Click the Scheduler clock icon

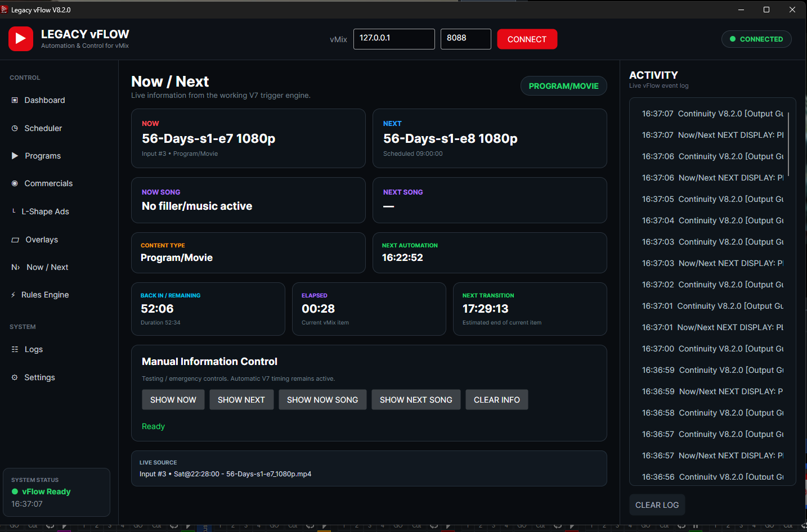[x=15, y=128]
